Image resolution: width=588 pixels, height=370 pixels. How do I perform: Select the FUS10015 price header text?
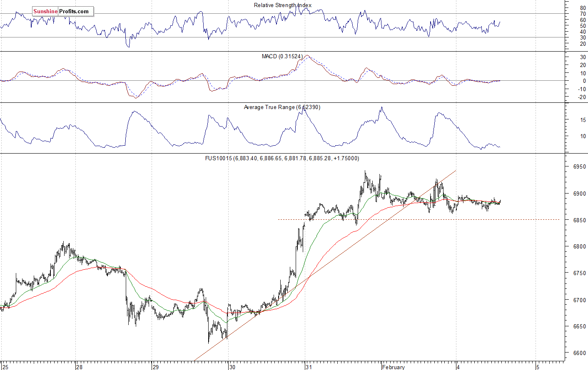282,159
